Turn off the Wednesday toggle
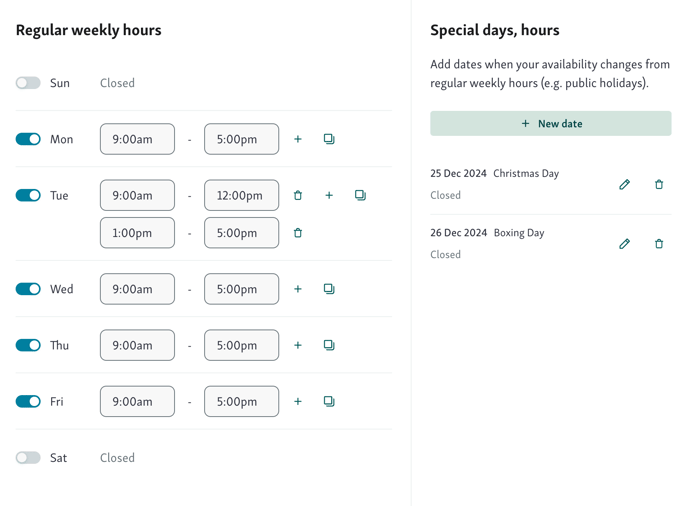The width and height of the screenshot is (688, 506). pos(28,289)
